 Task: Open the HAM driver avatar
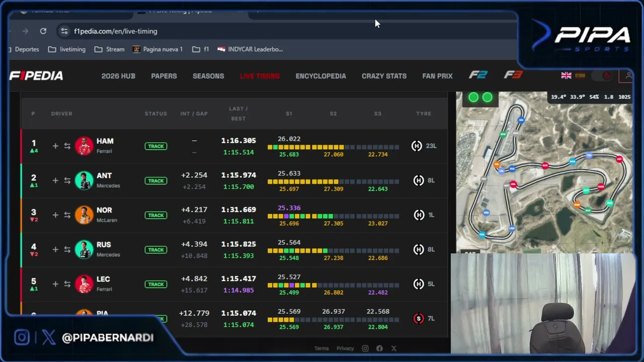click(x=84, y=146)
